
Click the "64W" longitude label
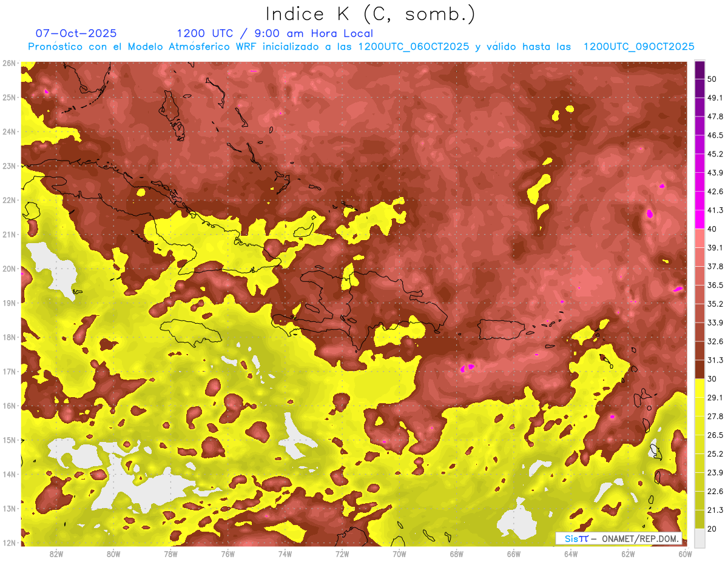pyautogui.click(x=571, y=554)
